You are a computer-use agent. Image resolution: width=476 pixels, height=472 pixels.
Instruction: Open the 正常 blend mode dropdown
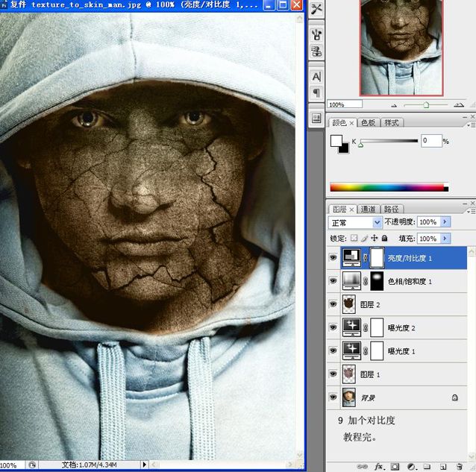[x=355, y=222]
